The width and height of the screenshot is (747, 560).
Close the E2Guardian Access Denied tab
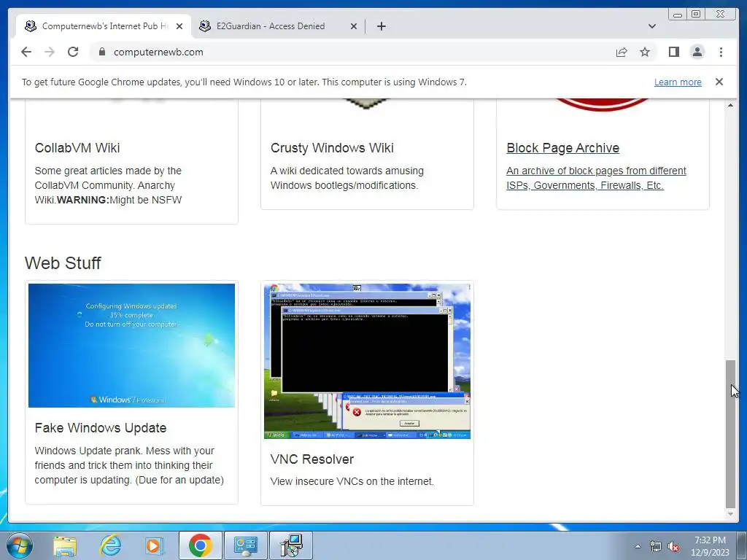pyautogui.click(x=354, y=26)
